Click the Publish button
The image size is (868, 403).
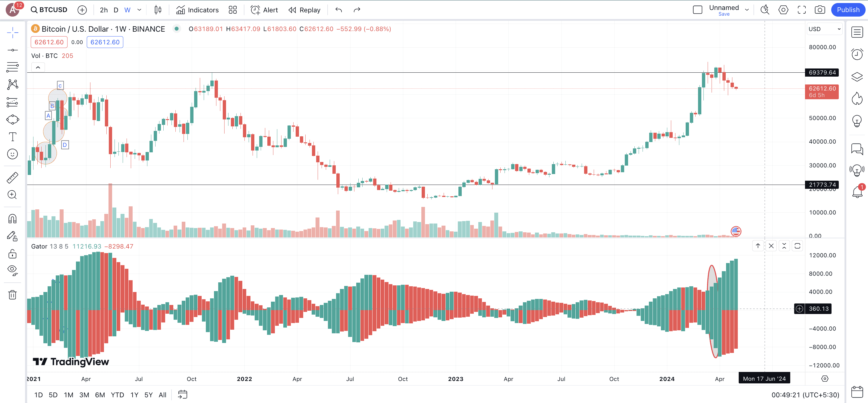tap(848, 10)
